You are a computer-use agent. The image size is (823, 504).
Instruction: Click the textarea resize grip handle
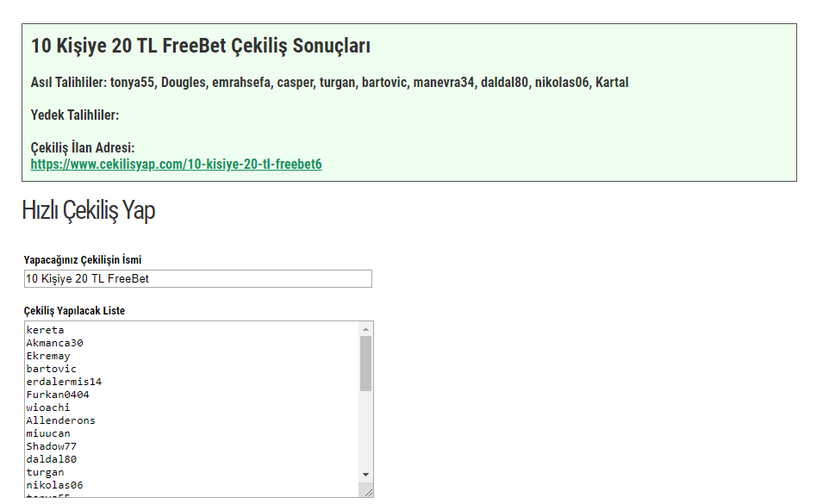pyautogui.click(x=368, y=492)
